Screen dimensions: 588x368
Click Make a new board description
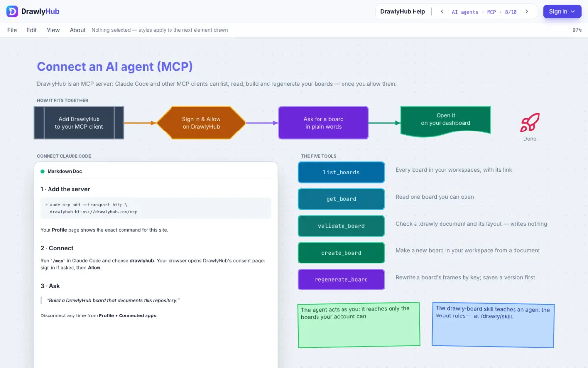coord(467,250)
